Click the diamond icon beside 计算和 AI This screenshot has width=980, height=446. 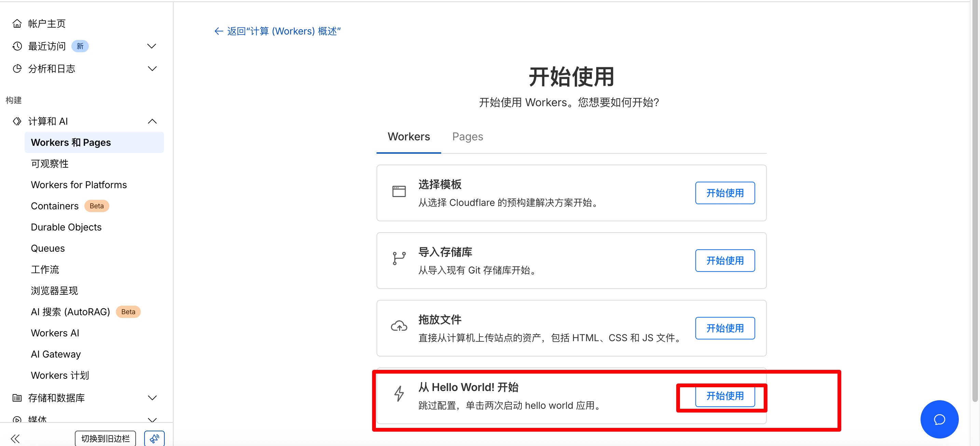coord(17,121)
